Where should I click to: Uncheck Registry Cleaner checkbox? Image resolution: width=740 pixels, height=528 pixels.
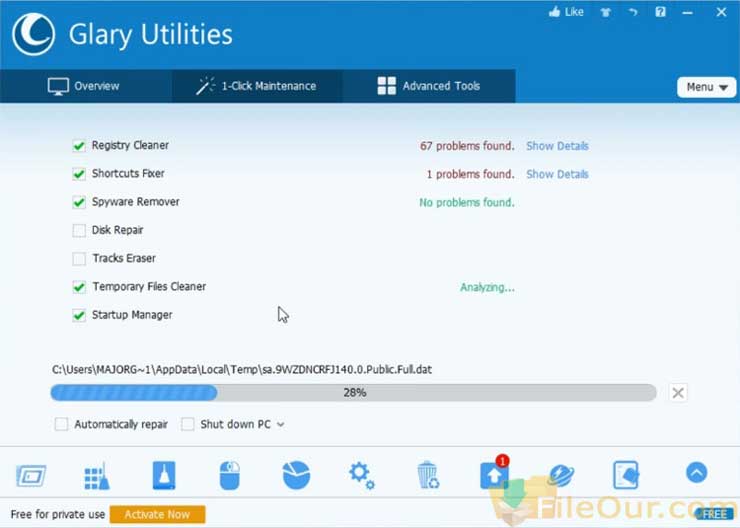click(79, 145)
